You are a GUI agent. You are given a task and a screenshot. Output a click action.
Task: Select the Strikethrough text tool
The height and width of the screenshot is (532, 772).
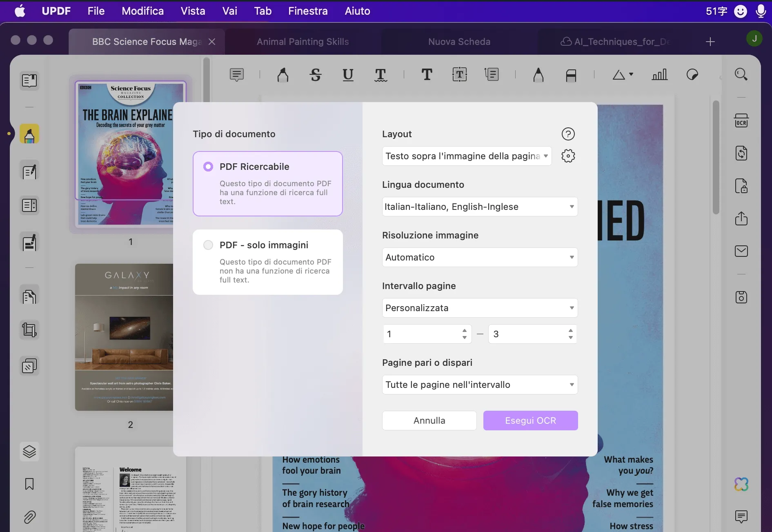point(316,75)
